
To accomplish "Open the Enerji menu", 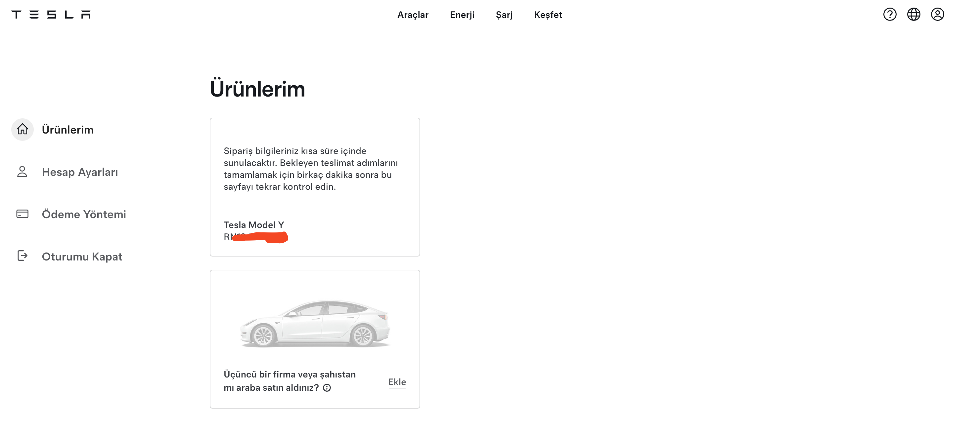I will (462, 15).
